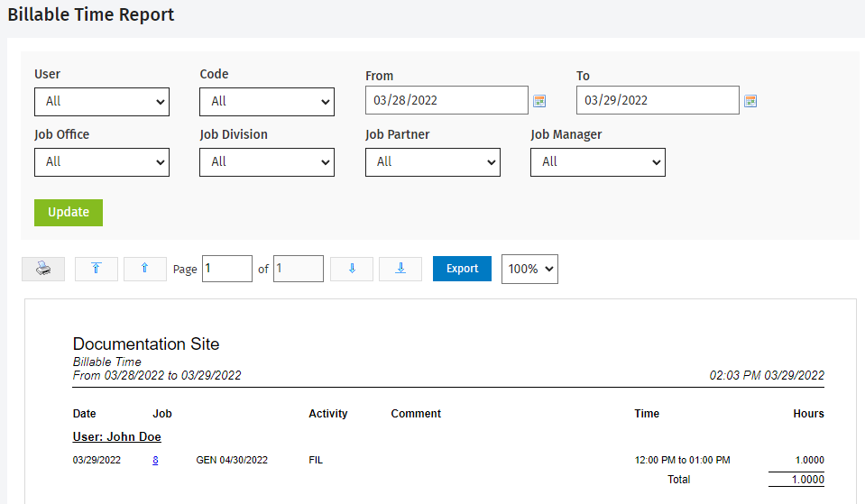Open the Job Division dropdown
Screen dimensions: 865x504
(267, 162)
